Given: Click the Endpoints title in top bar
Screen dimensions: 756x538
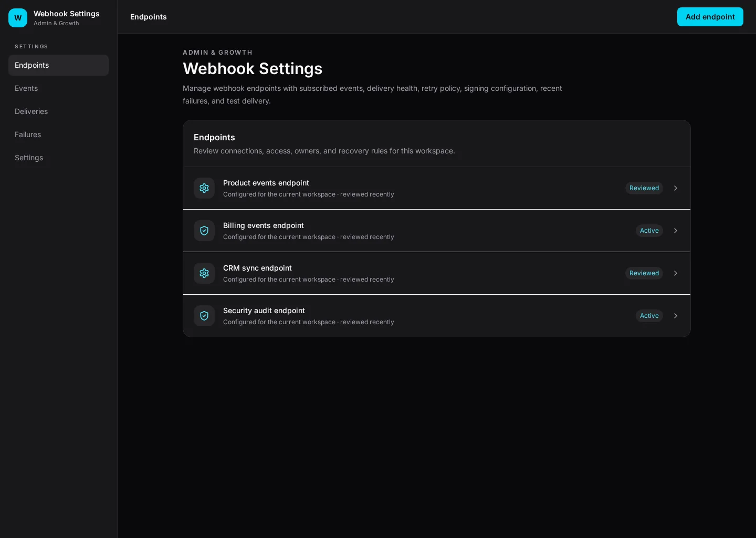Looking at the screenshot, I should tap(149, 17).
